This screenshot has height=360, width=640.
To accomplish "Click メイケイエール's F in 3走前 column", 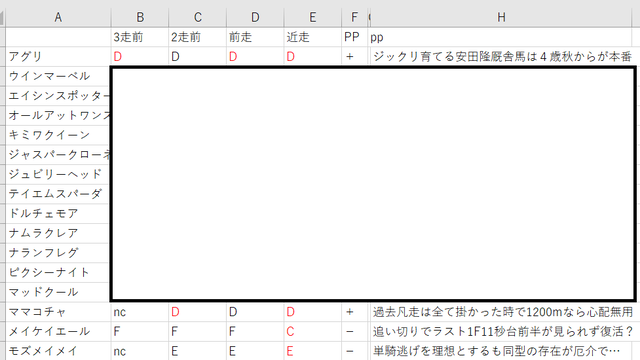I will [x=117, y=331].
